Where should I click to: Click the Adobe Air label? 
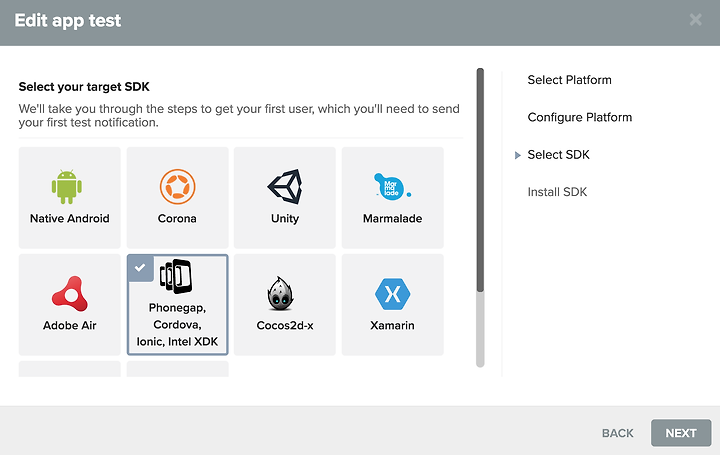coord(70,326)
